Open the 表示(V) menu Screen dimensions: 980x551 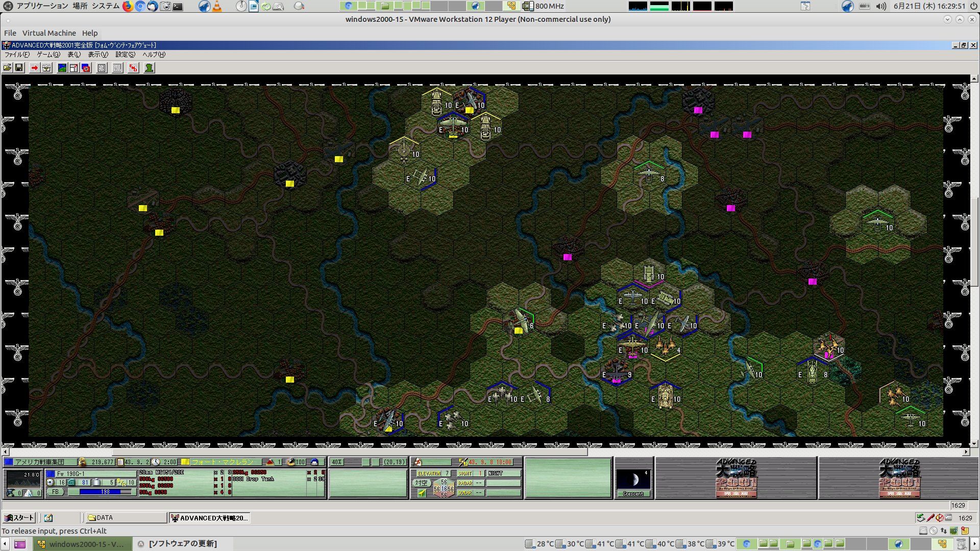point(97,55)
